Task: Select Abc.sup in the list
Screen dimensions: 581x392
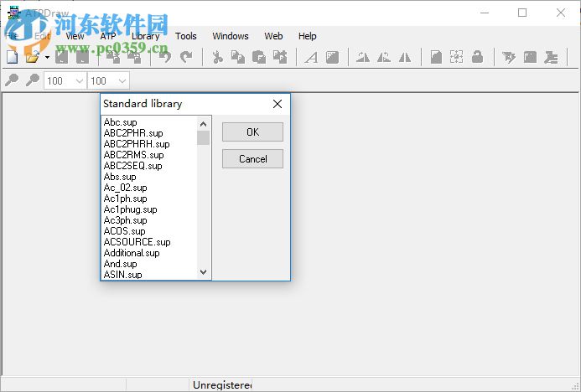Action: pyautogui.click(x=121, y=122)
